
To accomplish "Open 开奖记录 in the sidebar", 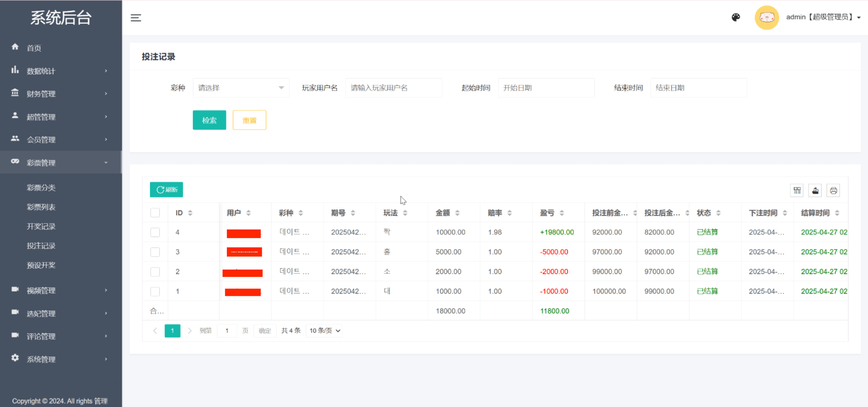I will point(41,226).
